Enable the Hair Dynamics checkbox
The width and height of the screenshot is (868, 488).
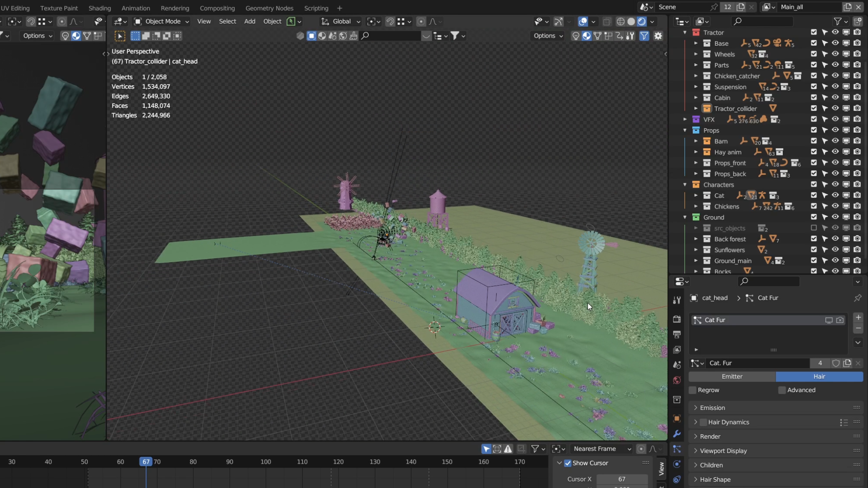703,422
